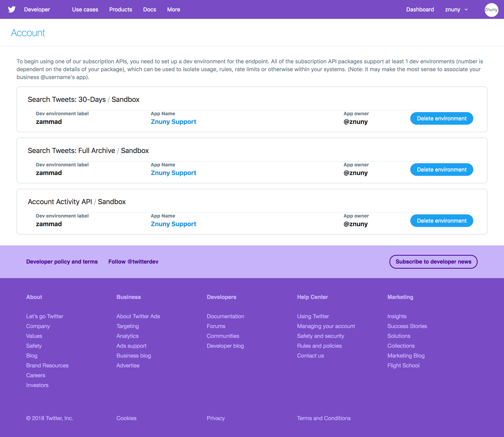The image size is (504, 437).
Task: Open Forums footer link
Action: tap(216, 326)
